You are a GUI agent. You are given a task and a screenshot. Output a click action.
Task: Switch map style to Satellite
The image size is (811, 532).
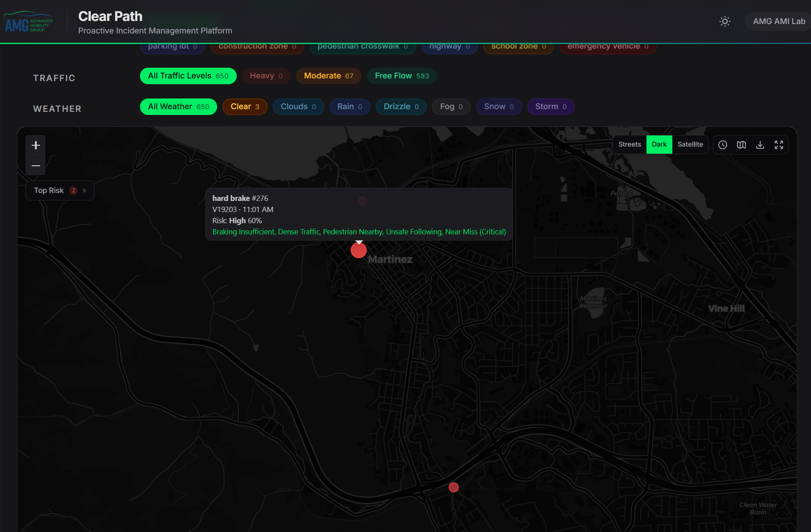pyautogui.click(x=690, y=144)
